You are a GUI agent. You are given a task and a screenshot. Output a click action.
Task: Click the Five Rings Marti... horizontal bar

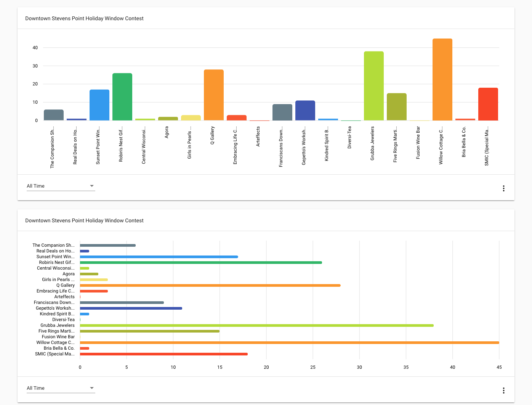(150, 331)
